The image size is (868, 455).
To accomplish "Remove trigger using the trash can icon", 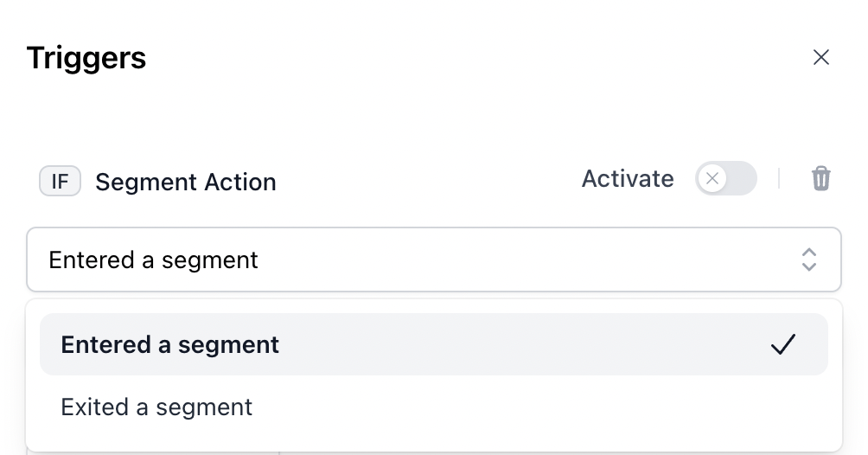I will [x=821, y=178].
